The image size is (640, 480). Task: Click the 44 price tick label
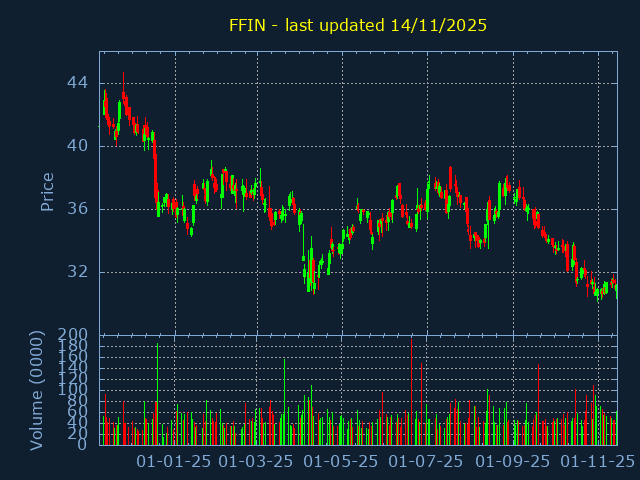tap(77, 83)
